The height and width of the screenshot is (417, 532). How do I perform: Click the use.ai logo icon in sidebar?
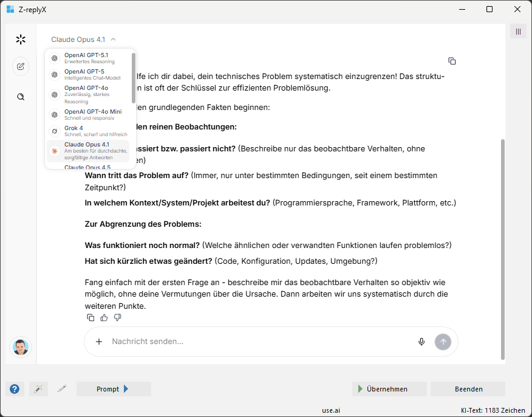tap(21, 40)
